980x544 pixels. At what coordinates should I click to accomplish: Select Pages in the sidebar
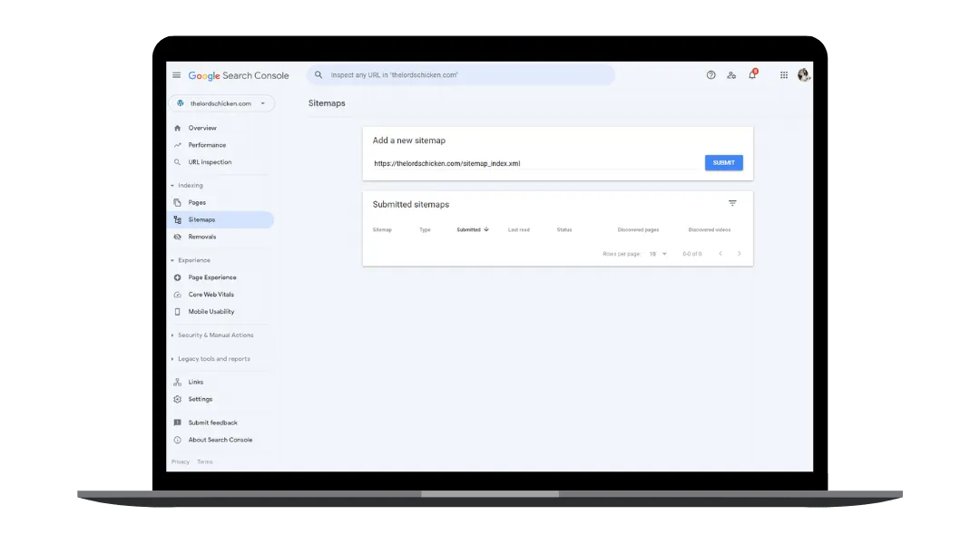click(x=197, y=202)
